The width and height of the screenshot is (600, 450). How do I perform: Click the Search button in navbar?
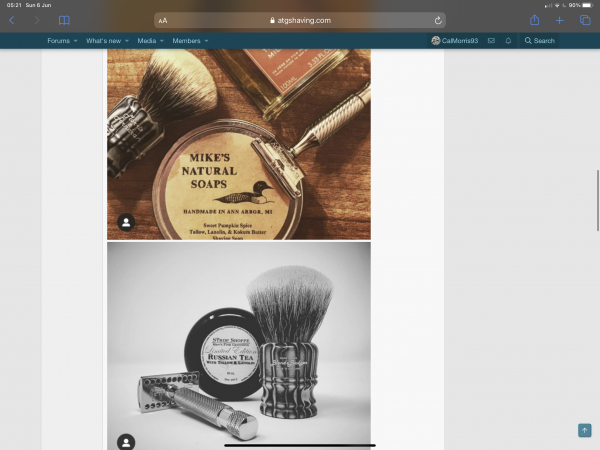(x=540, y=41)
